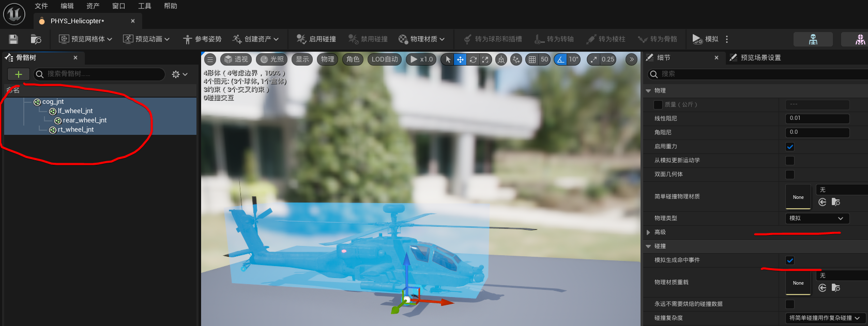Open the 角色 viewport menu
This screenshot has height=326, width=868.
353,59
